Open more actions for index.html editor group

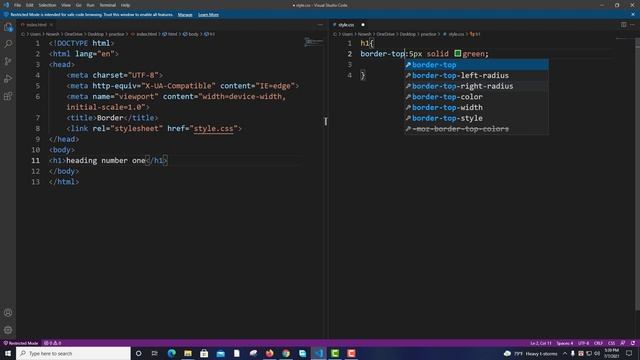coord(320,25)
